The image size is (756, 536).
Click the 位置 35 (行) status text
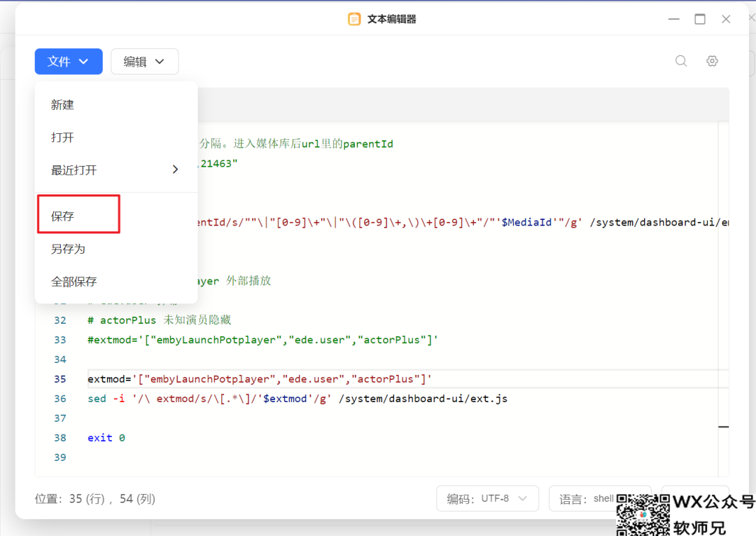(95, 499)
